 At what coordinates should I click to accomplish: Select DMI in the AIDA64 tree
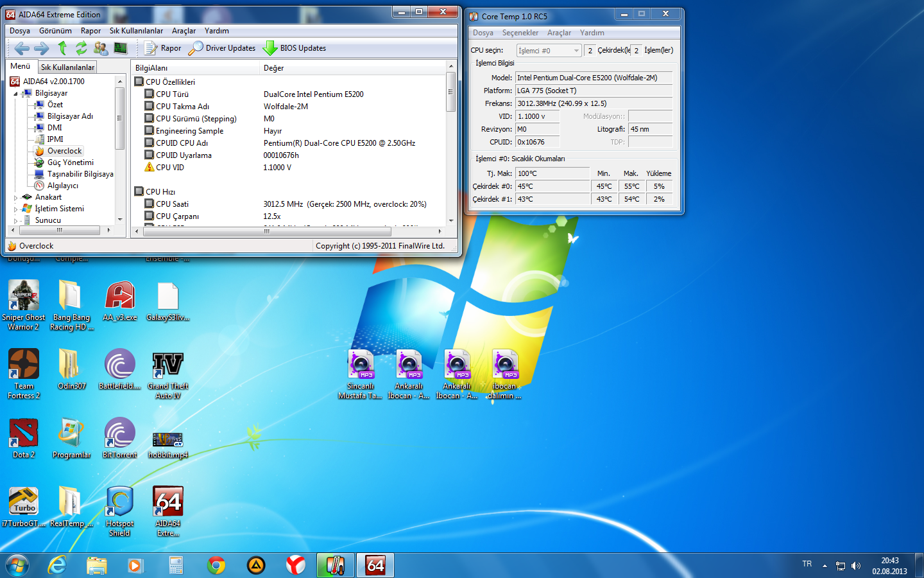coord(55,128)
